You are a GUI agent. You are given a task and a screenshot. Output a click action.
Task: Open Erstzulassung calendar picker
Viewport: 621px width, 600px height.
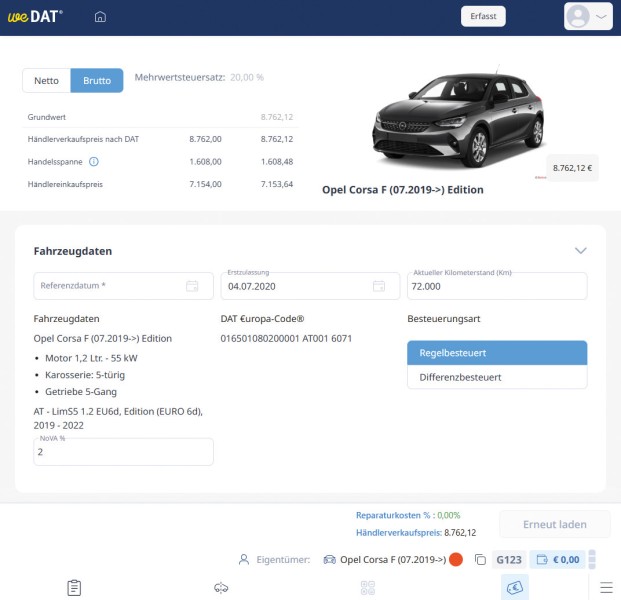(379, 286)
